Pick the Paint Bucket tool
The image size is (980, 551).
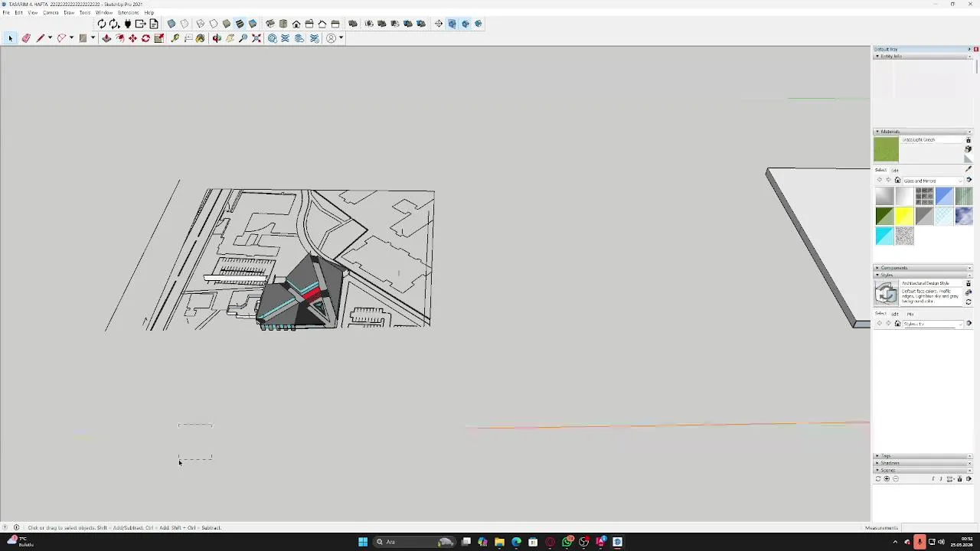point(201,38)
